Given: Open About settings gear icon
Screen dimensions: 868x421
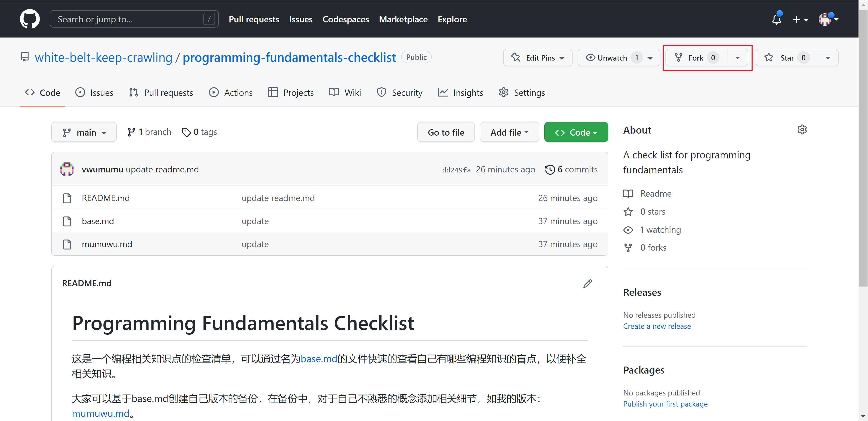Looking at the screenshot, I should pos(802,130).
